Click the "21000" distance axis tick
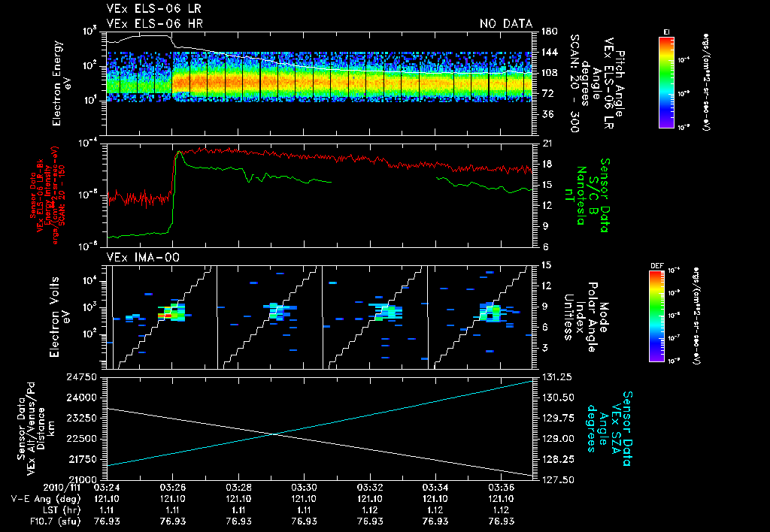 point(81,479)
